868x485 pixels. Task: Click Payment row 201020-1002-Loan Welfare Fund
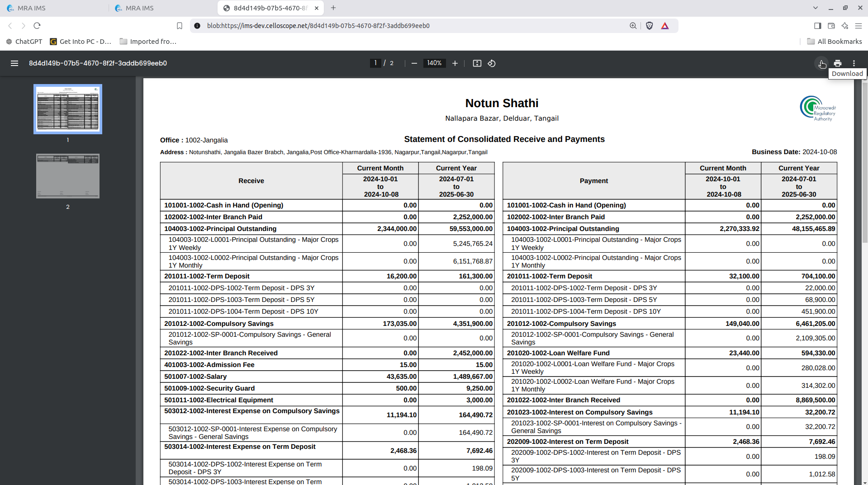pos(669,353)
